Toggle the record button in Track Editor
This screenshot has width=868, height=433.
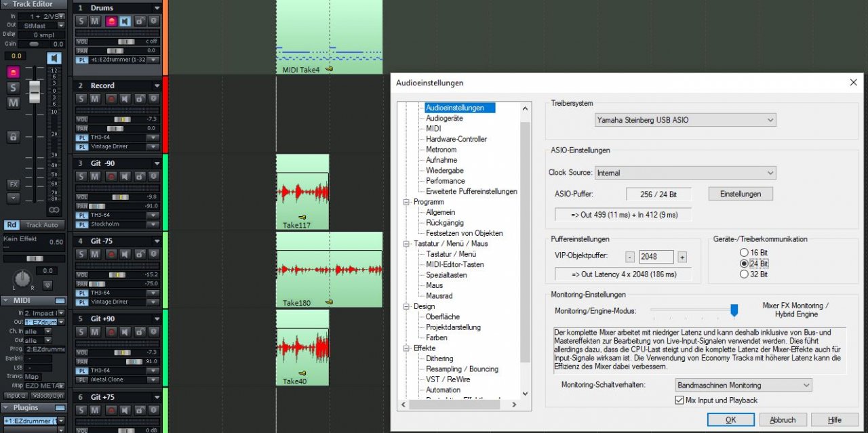(13, 72)
